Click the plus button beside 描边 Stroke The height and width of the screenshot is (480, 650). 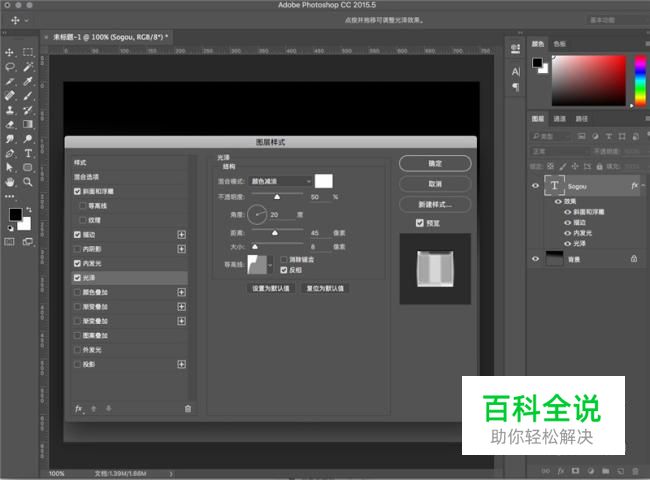coord(182,235)
